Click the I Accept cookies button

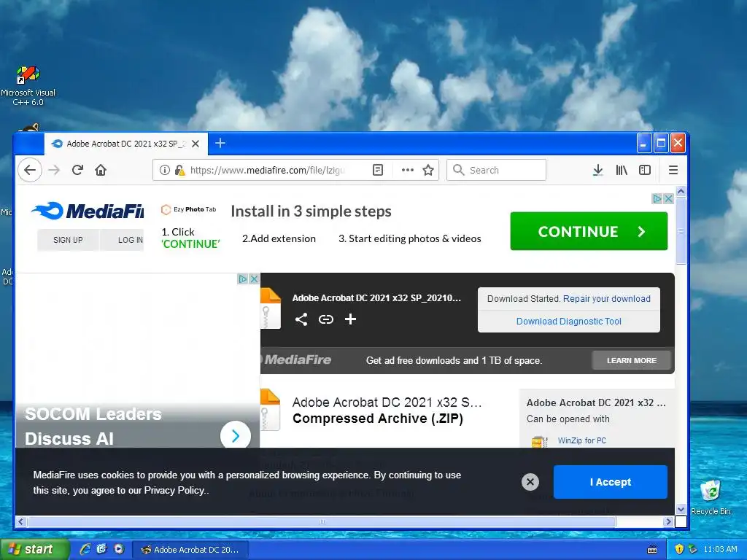pyautogui.click(x=611, y=482)
